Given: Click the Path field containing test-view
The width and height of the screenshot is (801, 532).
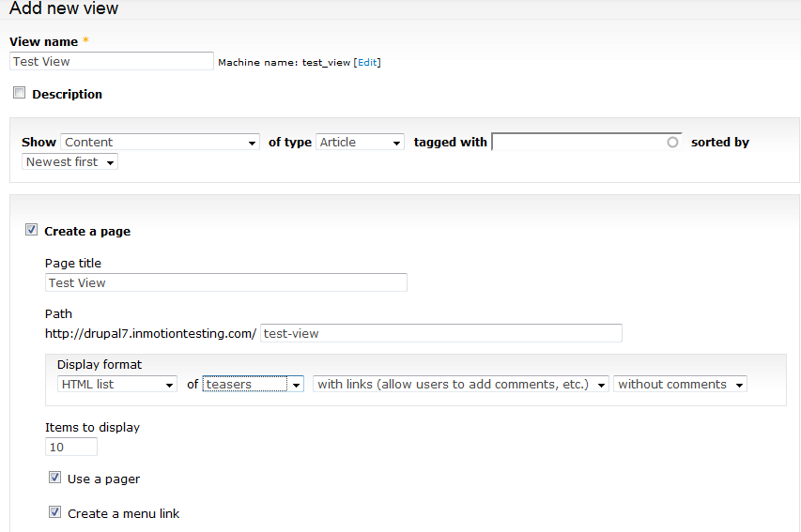Looking at the screenshot, I should [x=440, y=333].
